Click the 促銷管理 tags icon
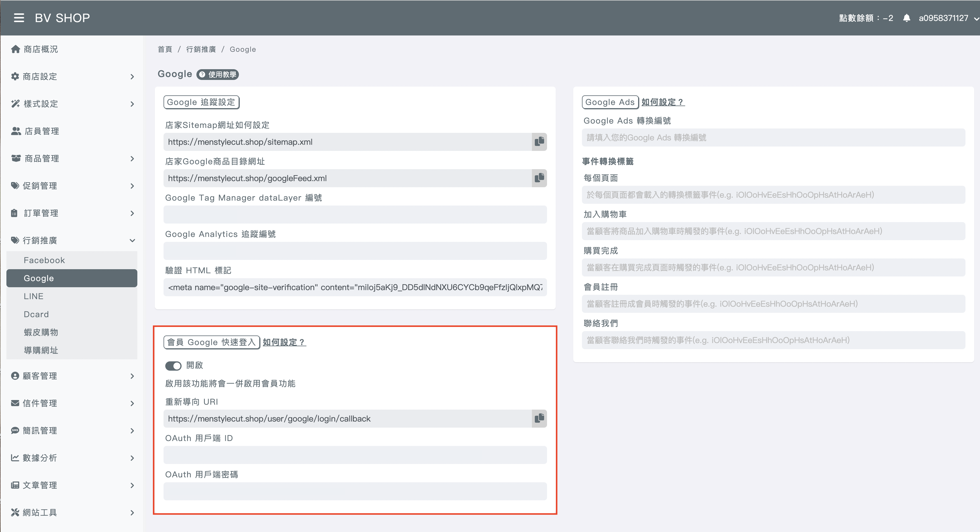This screenshot has height=532, width=980. pyautogui.click(x=15, y=186)
